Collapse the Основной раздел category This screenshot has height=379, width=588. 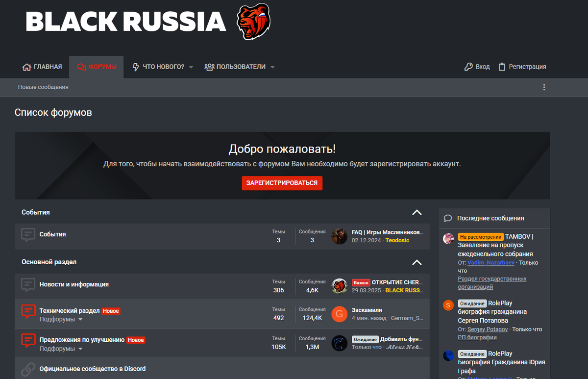tap(417, 262)
